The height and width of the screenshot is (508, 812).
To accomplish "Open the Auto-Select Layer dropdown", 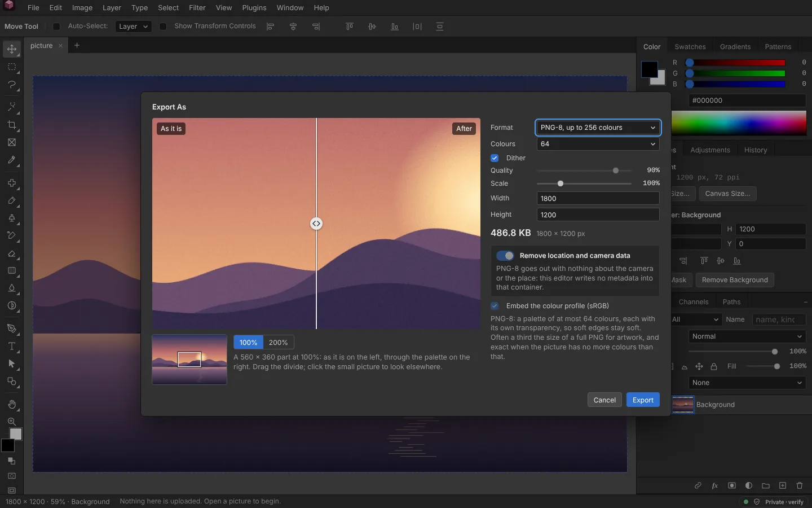I will (x=133, y=27).
